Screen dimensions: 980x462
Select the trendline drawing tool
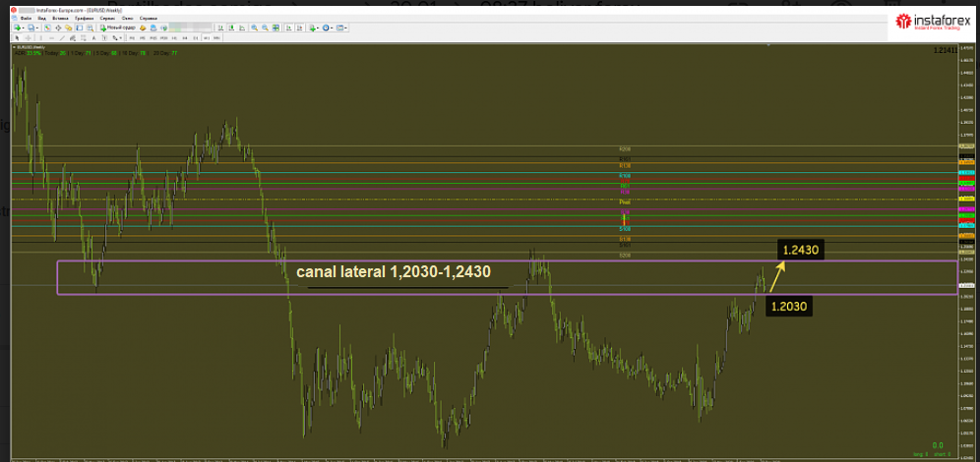[x=62, y=37]
